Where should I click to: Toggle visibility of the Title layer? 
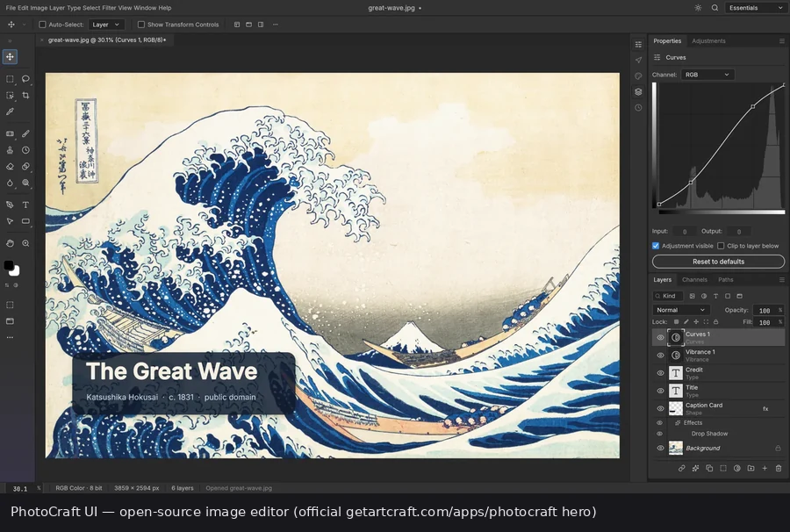[x=660, y=391]
